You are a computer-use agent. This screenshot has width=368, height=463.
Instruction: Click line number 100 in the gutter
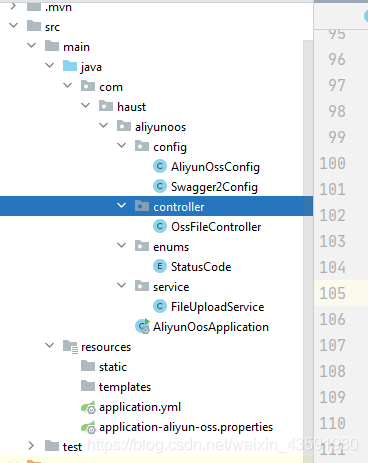(x=332, y=163)
